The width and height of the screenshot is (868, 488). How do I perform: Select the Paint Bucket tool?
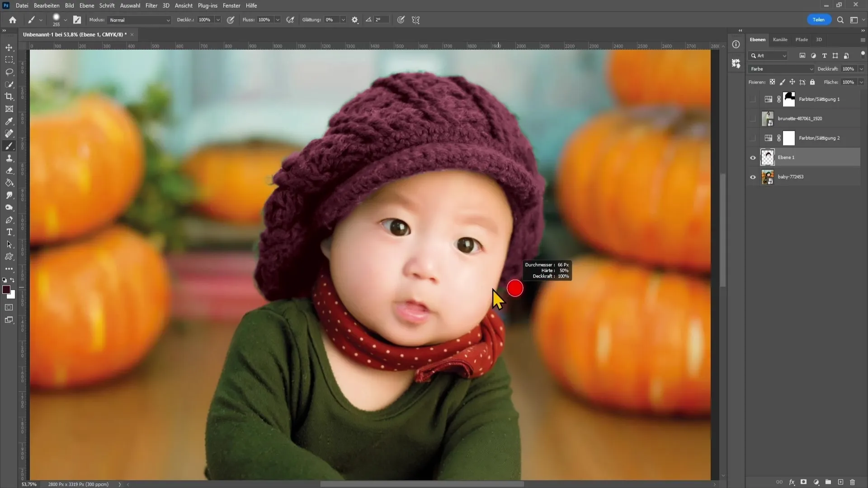point(9,183)
